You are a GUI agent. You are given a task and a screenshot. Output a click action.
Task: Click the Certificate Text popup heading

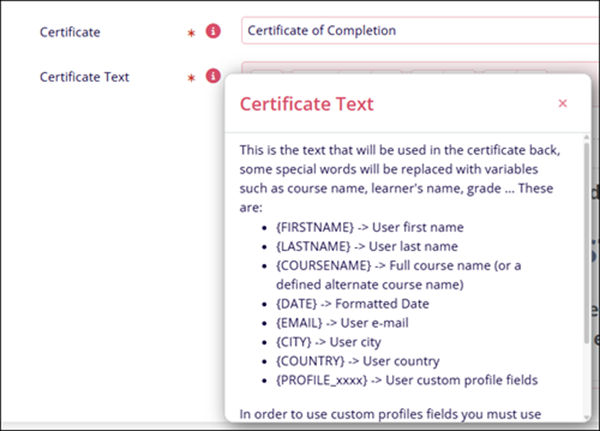coord(306,103)
